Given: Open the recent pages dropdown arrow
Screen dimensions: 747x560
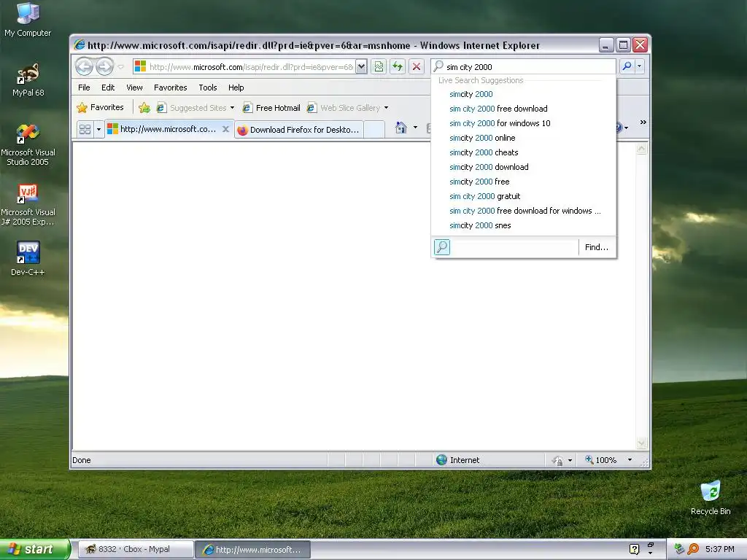Looking at the screenshot, I should pos(120,66).
